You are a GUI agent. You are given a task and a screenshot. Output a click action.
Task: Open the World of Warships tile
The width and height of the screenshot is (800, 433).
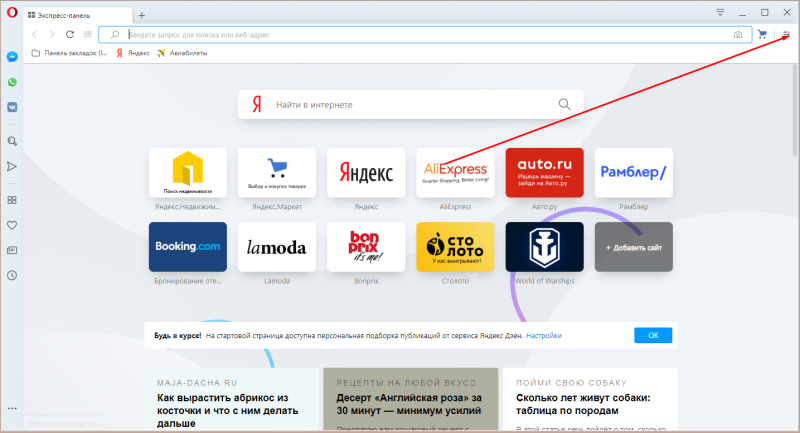pos(544,247)
